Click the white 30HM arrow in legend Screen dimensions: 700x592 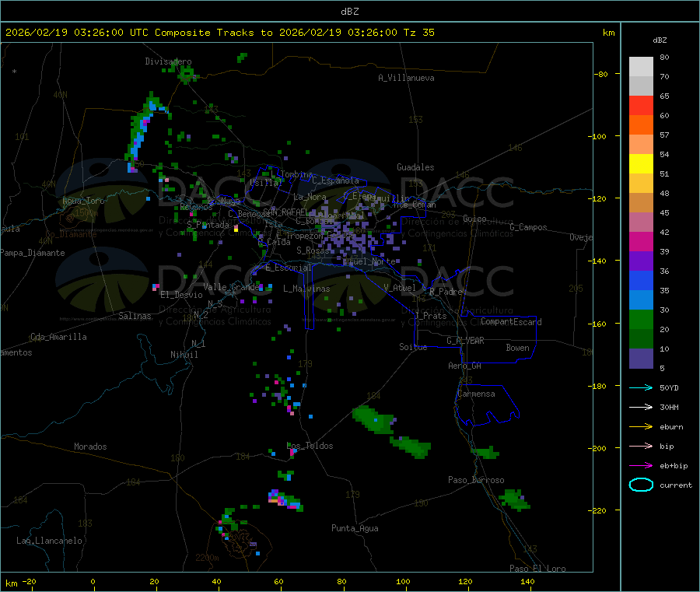(x=641, y=407)
